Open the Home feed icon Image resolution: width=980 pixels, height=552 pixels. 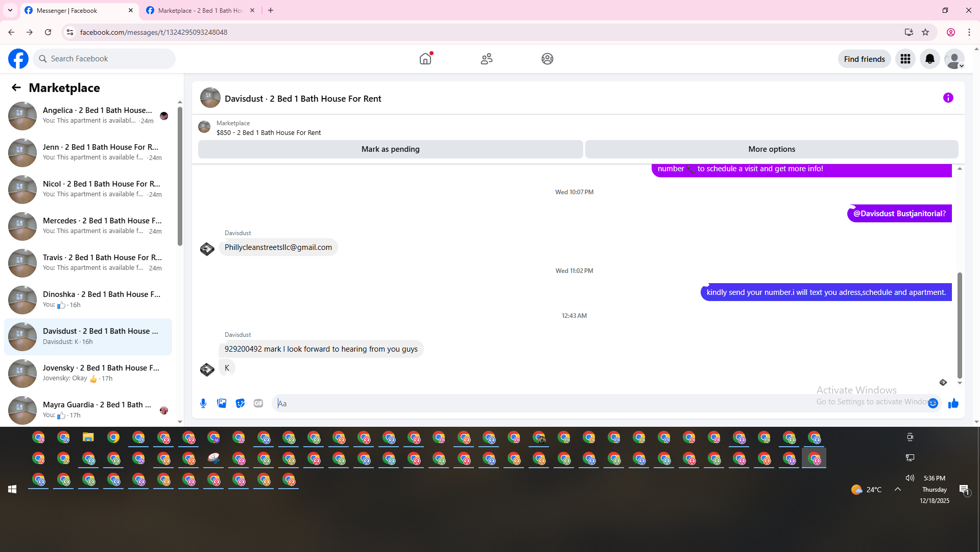point(425,59)
